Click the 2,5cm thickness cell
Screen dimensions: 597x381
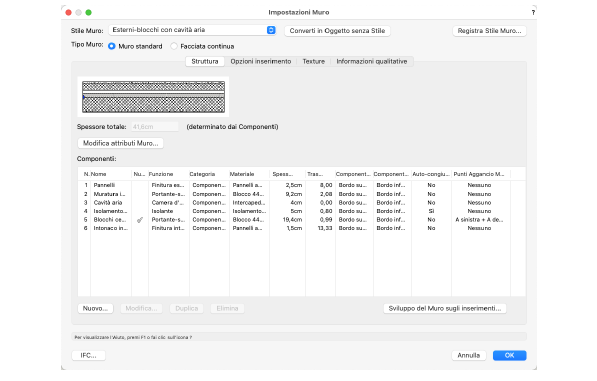(294, 185)
